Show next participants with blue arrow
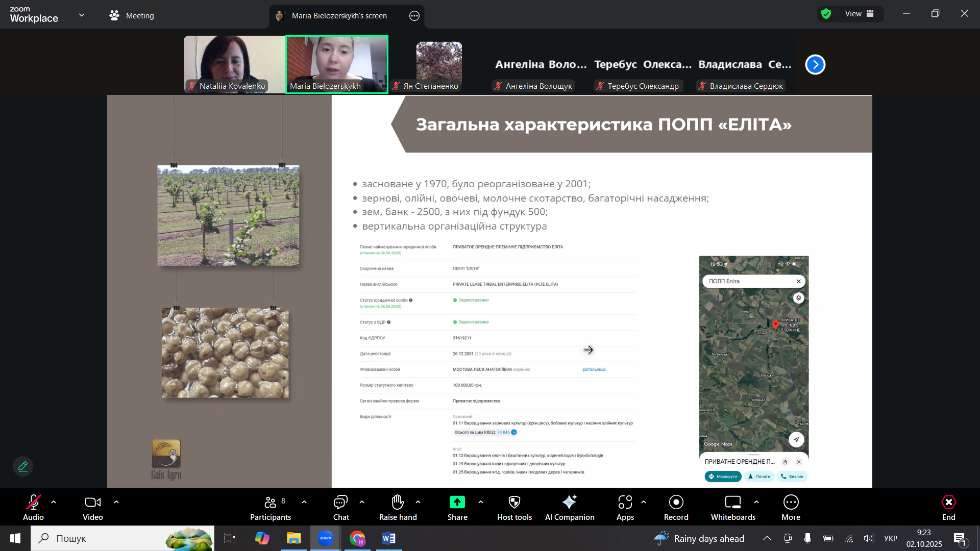The height and width of the screenshot is (551, 980). (815, 64)
